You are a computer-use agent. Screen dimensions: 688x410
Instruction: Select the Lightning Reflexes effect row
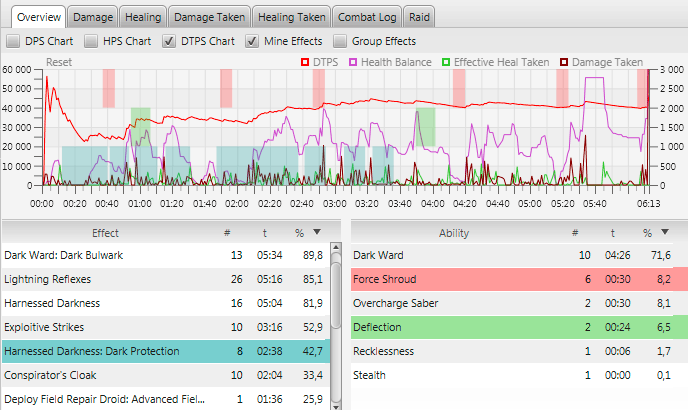click(x=166, y=280)
